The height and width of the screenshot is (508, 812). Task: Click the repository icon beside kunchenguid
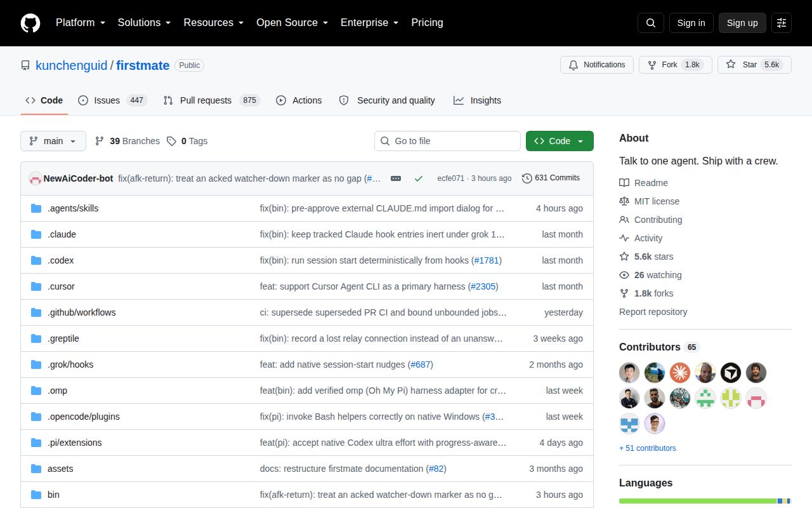pos(25,65)
